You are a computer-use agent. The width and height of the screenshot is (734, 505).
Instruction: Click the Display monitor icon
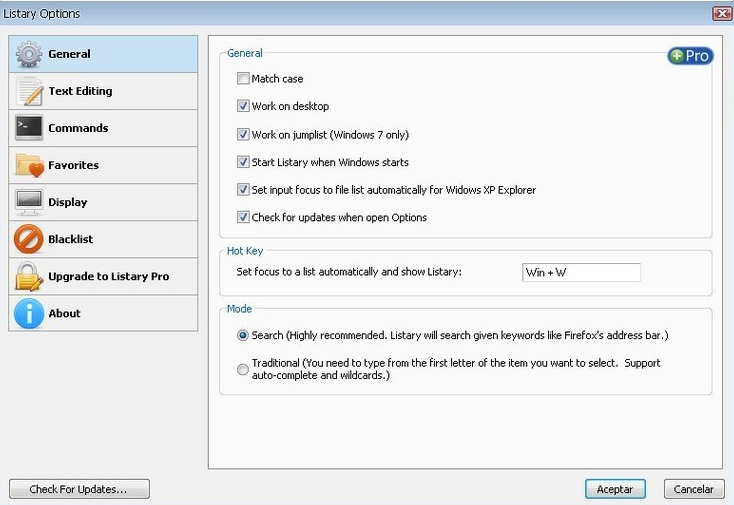click(29, 203)
